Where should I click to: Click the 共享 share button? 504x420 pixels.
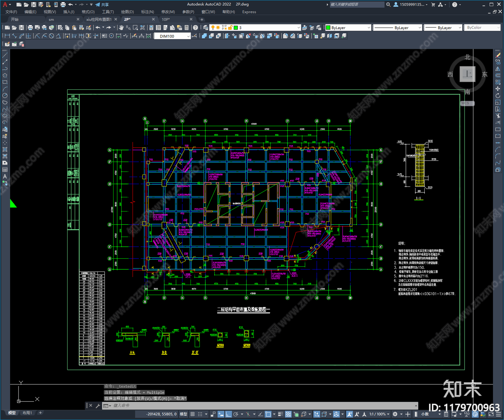click(x=102, y=4)
